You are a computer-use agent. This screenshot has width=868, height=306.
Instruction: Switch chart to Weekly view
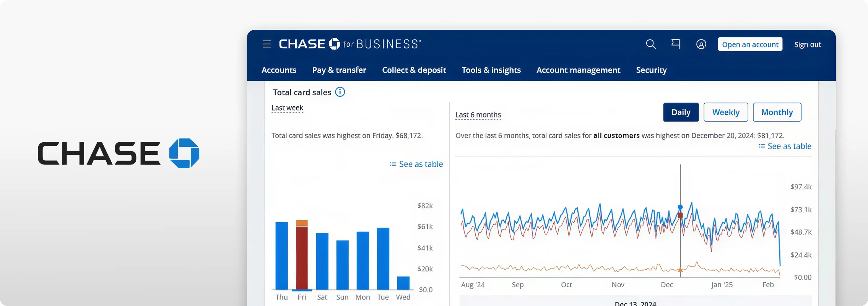point(726,112)
